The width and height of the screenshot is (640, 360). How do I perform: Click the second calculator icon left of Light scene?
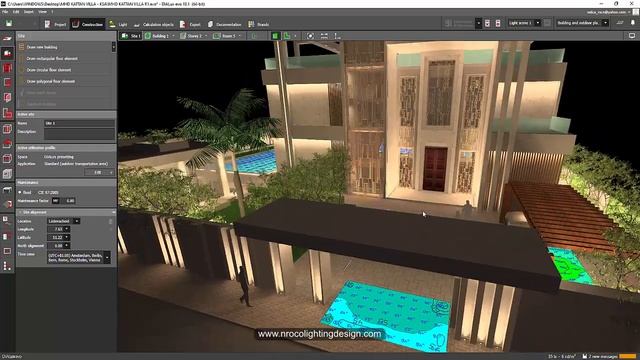pyautogui.click(x=498, y=23)
